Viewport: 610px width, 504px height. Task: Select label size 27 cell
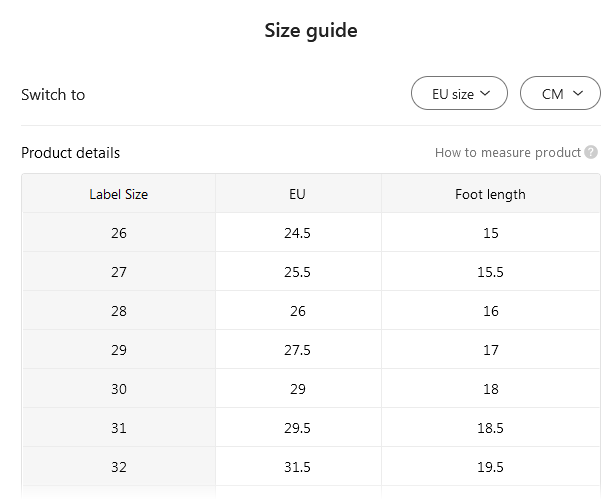119,272
